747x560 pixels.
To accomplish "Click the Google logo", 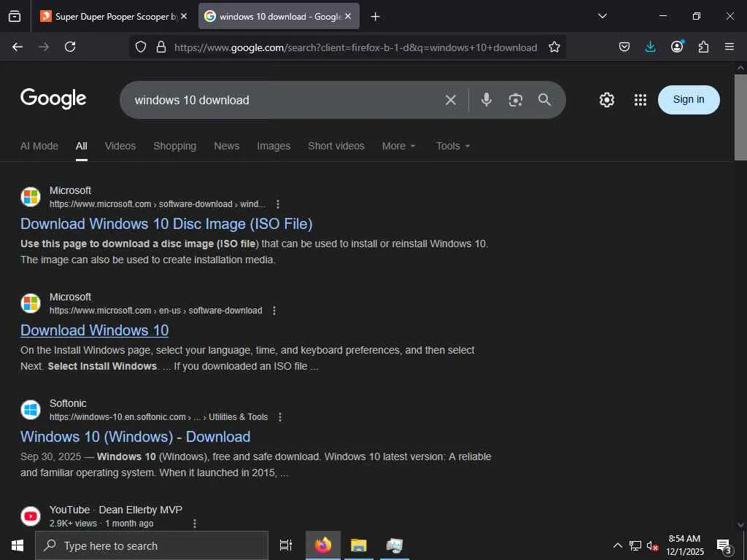I will click(53, 98).
